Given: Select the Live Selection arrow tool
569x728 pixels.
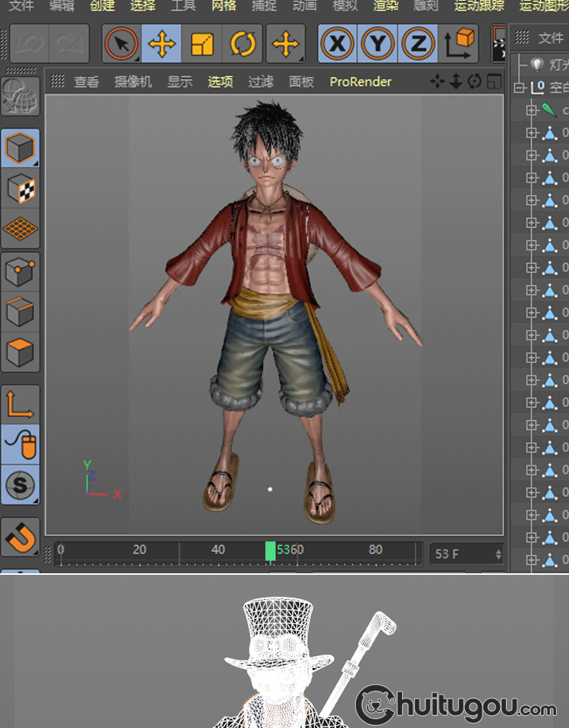Looking at the screenshot, I should pos(121,44).
